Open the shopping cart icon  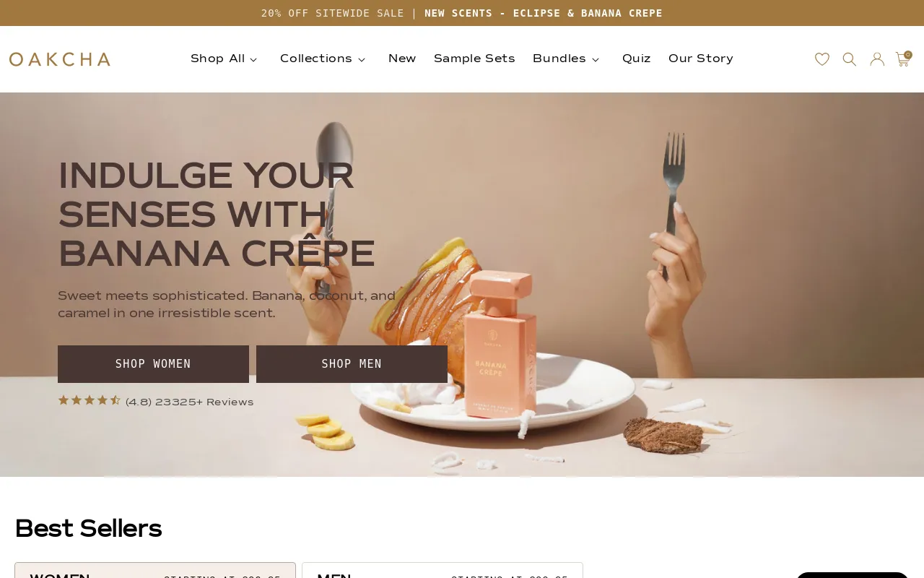[903, 59]
